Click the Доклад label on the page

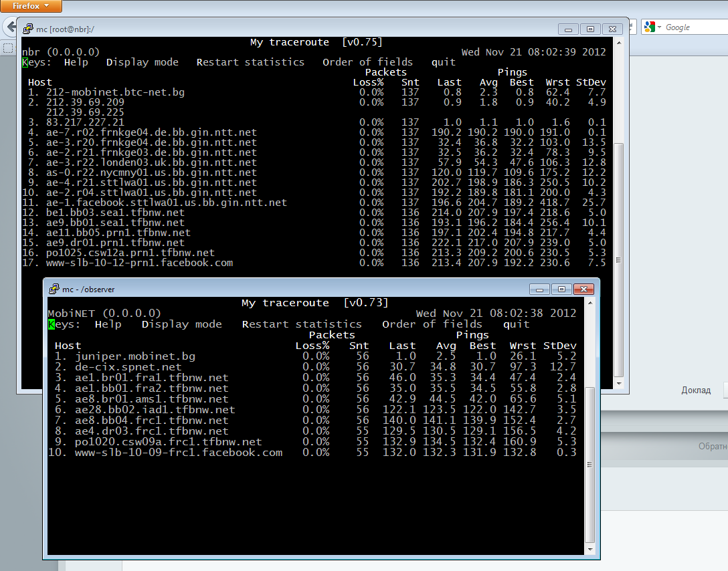tap(696, 390)
